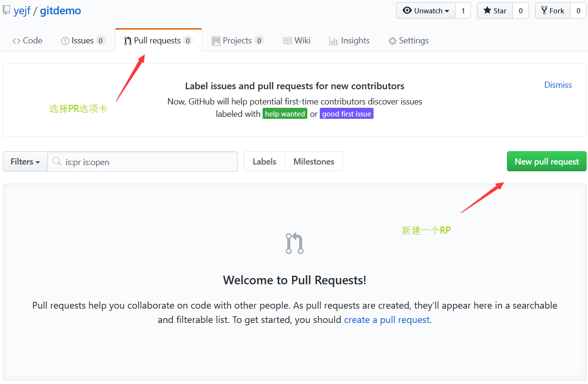Click the eye icon in Unwatch button
The height and width of the screenshot is (384, 588).
tap(407, 10)
